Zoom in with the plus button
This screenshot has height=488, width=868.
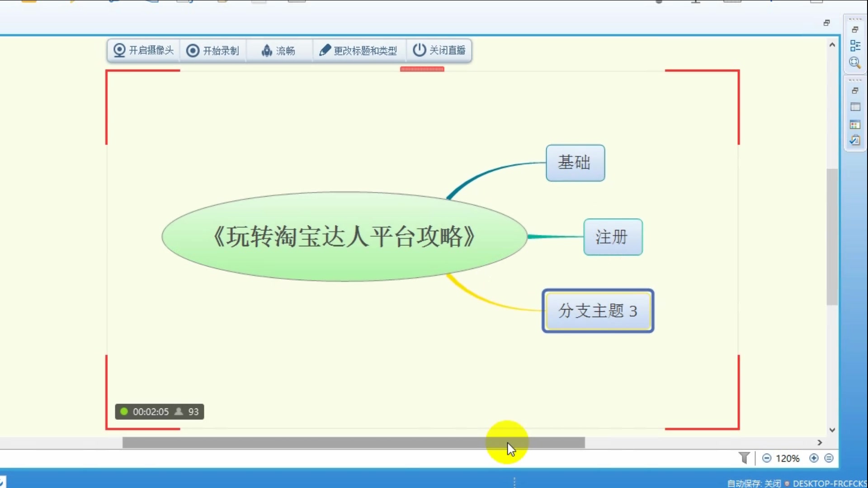(814, 458)
